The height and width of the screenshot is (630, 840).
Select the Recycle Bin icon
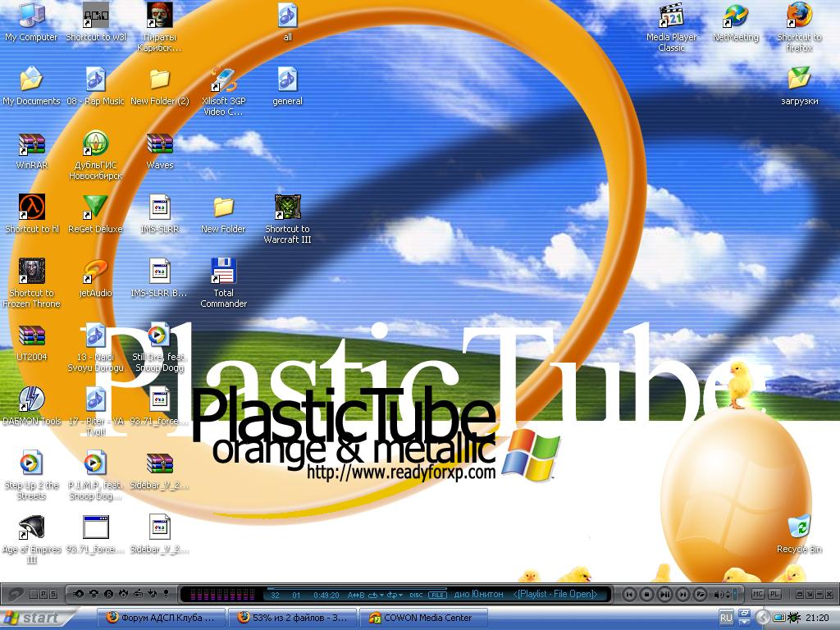(799, 534)
